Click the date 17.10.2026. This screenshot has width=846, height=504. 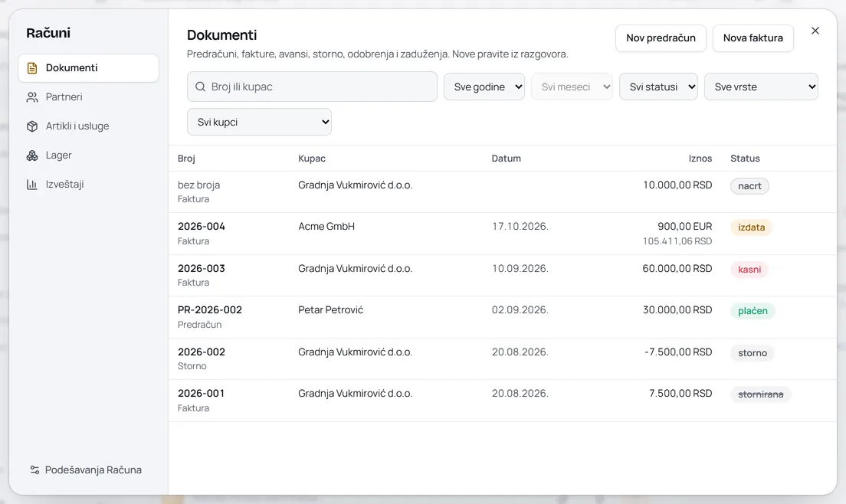(x=520, y=227)
